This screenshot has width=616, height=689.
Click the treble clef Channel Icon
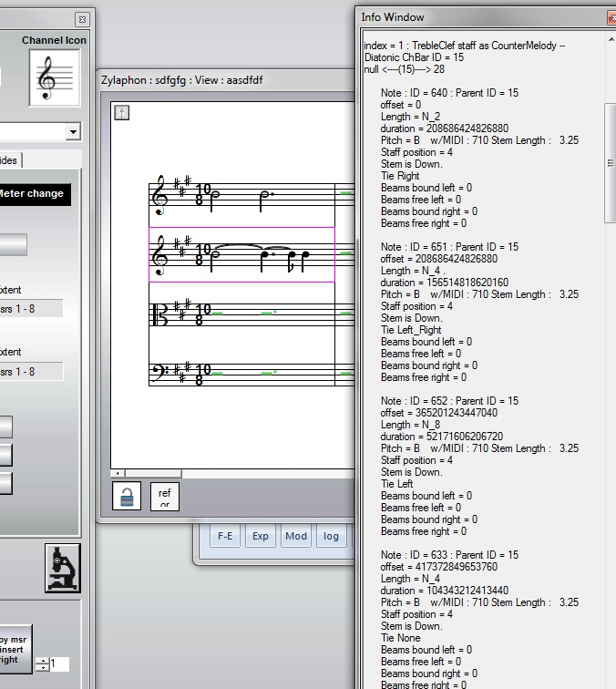52,77
